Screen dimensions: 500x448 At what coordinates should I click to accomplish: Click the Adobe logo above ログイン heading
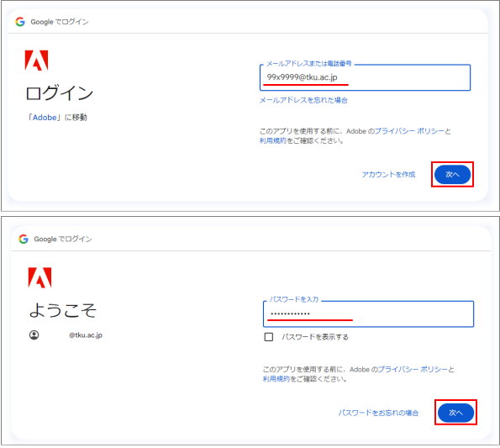(x=36, y=60)
